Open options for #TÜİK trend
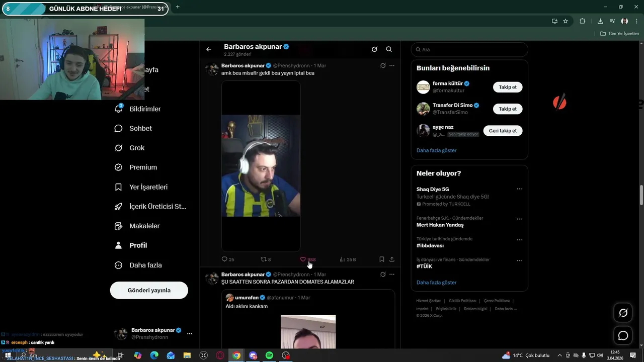This screenshot has width=644, height=362. coord(519,260)
